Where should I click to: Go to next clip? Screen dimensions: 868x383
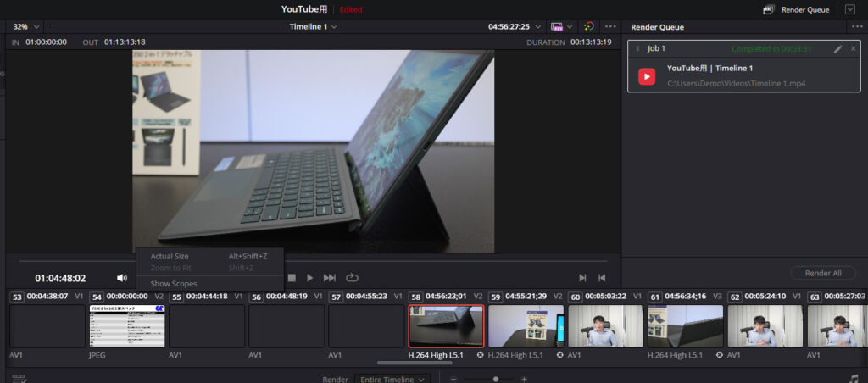(582, 278)
